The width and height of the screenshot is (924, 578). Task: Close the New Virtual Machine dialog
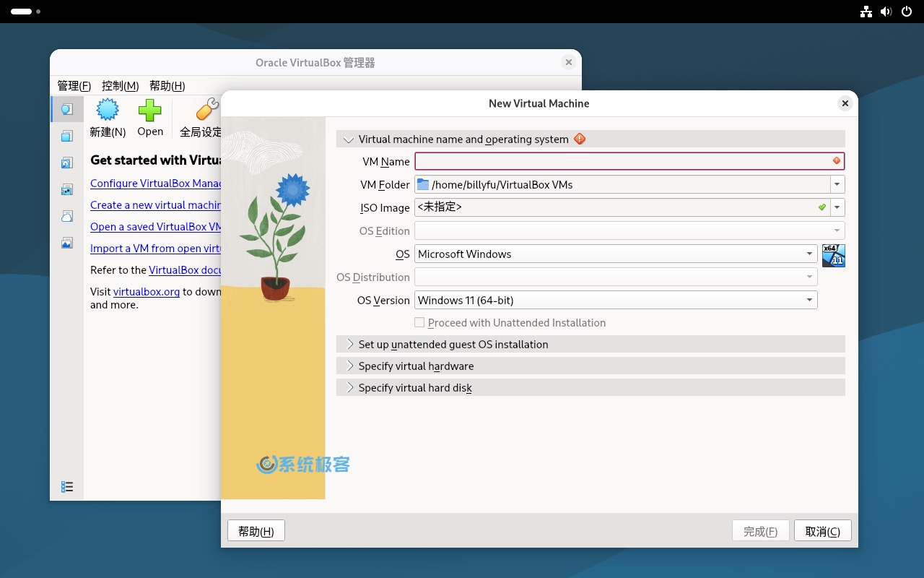pos(845,103)
